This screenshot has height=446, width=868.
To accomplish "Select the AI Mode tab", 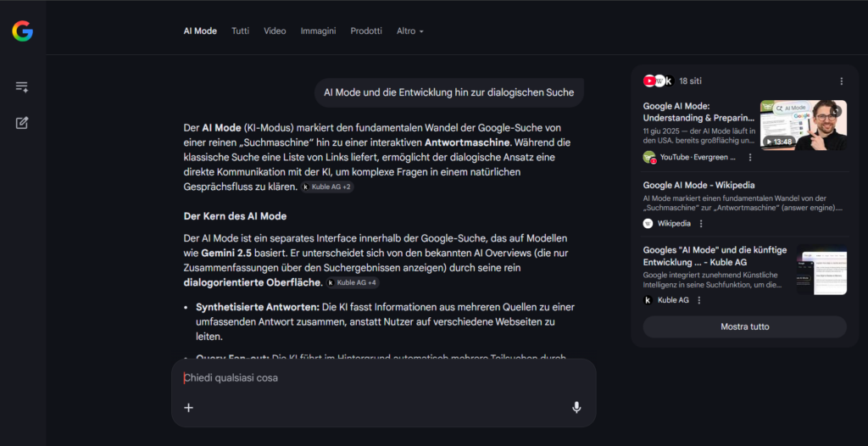I will pyautogui.click(x=200, y=31).
